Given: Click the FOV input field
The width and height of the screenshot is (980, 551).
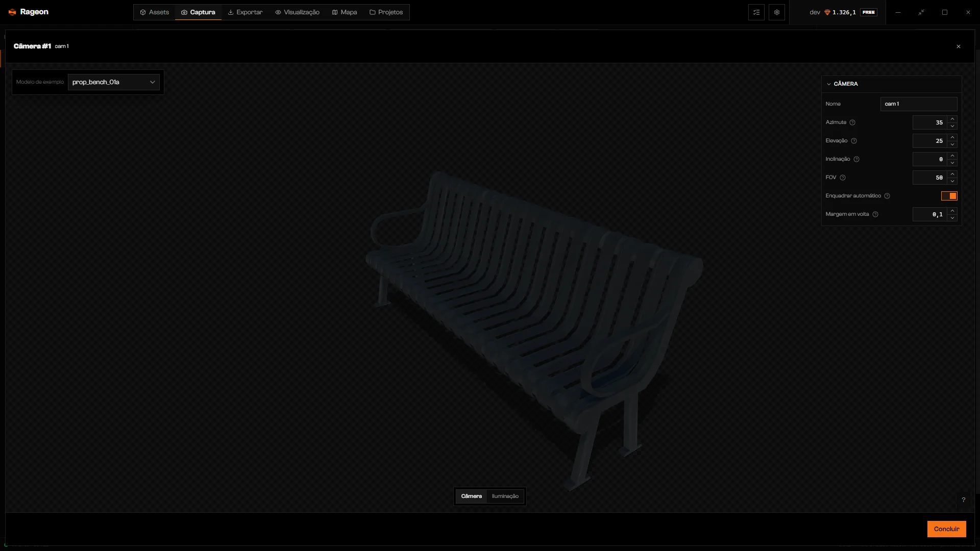Looking at the screenshot, I should tap(930, 178).
